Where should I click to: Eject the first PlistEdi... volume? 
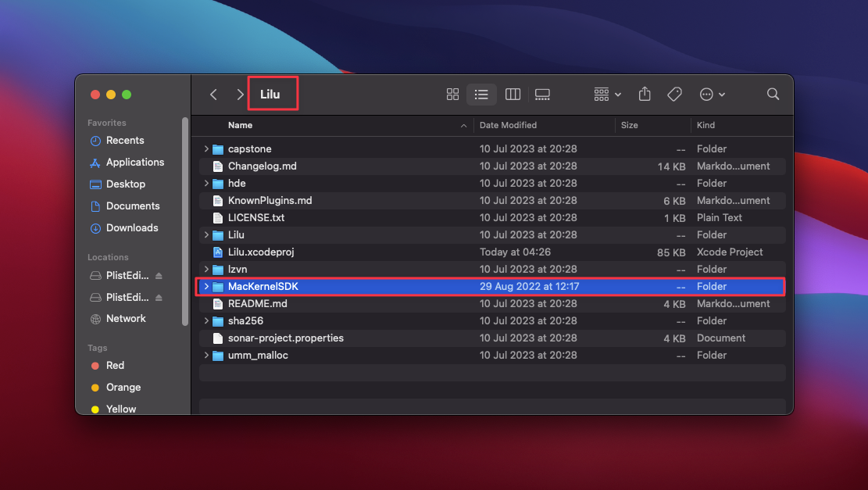point(159,276)
